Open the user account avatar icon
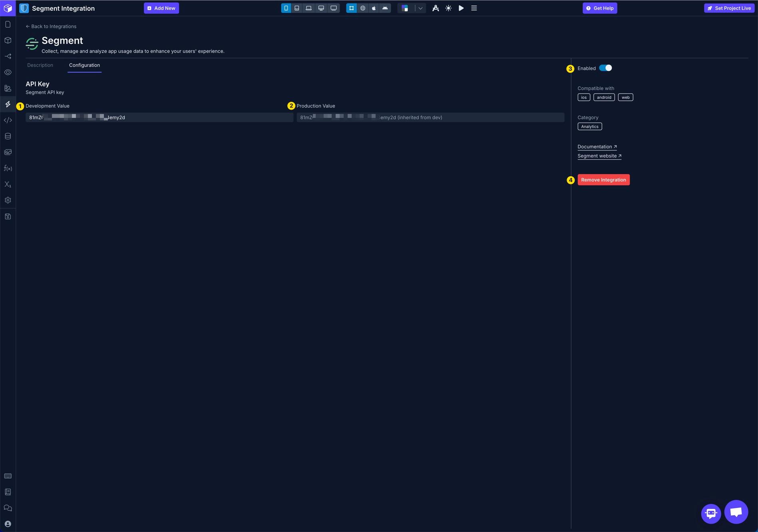 8,524
